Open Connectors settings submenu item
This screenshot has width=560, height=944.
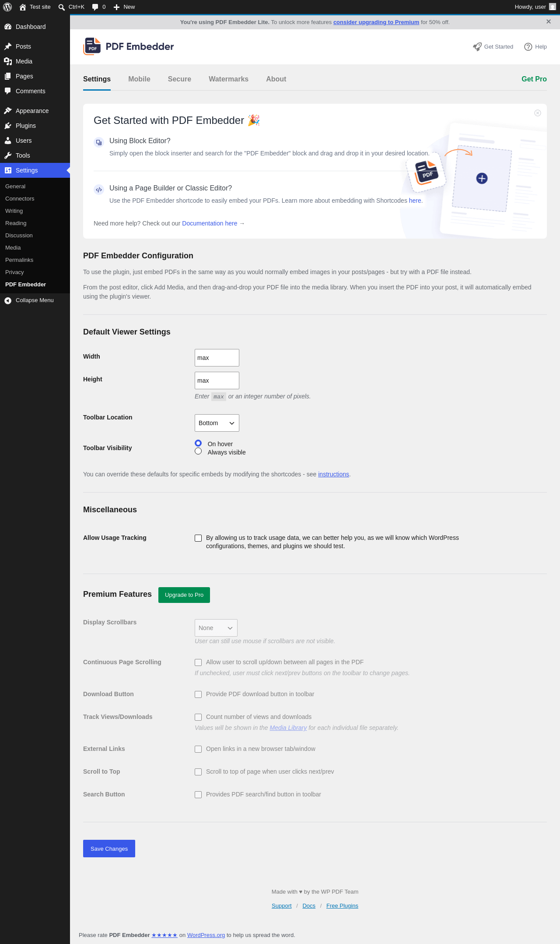[x=20, y=199]
